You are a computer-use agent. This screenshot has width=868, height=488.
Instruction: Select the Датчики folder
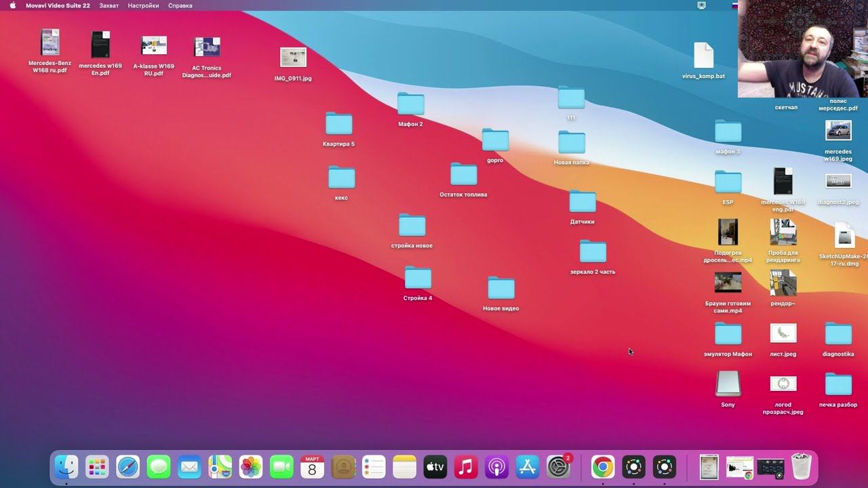tap(582, 202)
